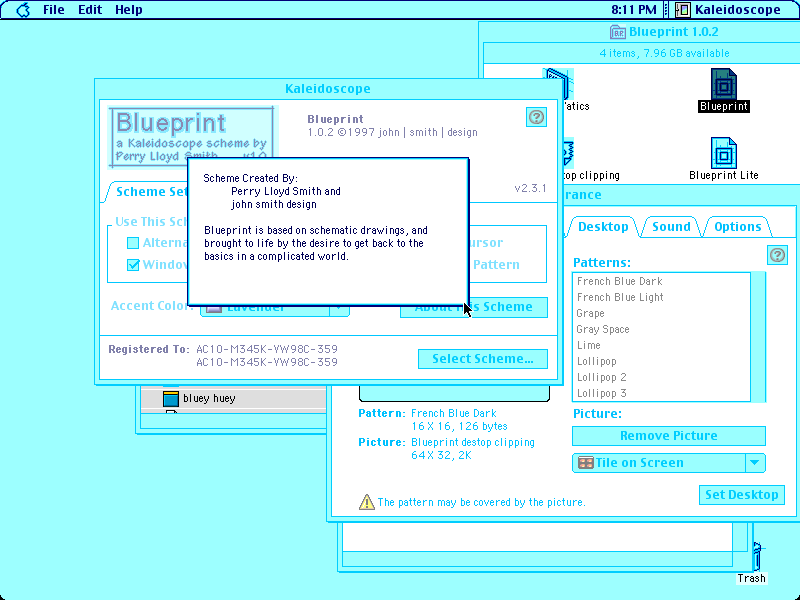Screen dimensions: 800x600
Task: Open the File menu
Action: (54, 10)
